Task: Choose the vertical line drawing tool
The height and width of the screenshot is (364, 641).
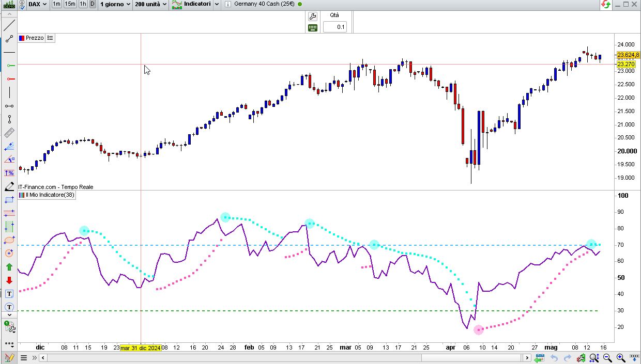Action: (x=9, y=92)
